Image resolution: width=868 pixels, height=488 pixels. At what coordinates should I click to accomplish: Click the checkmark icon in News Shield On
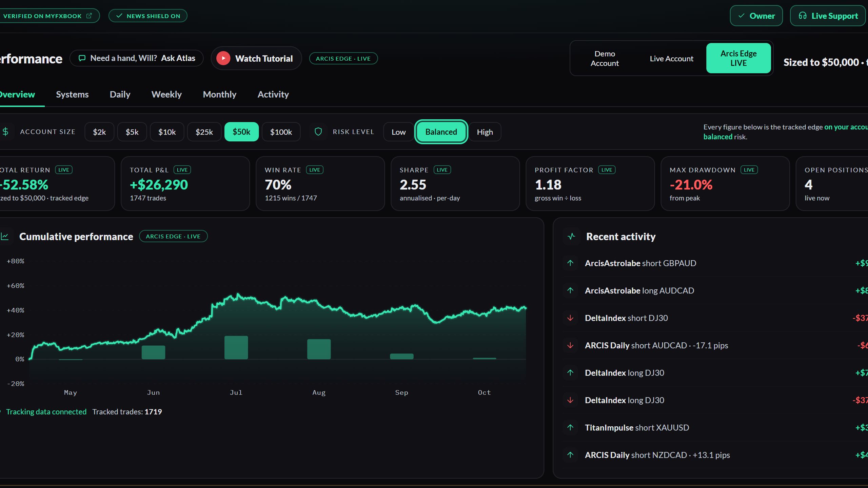(x=119, y=16)
